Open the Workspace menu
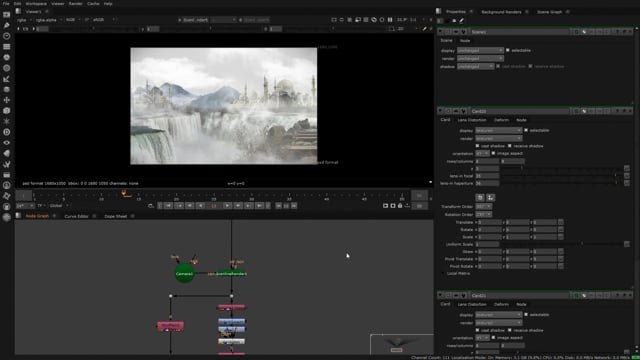The image size is (640, 360). 36,3
